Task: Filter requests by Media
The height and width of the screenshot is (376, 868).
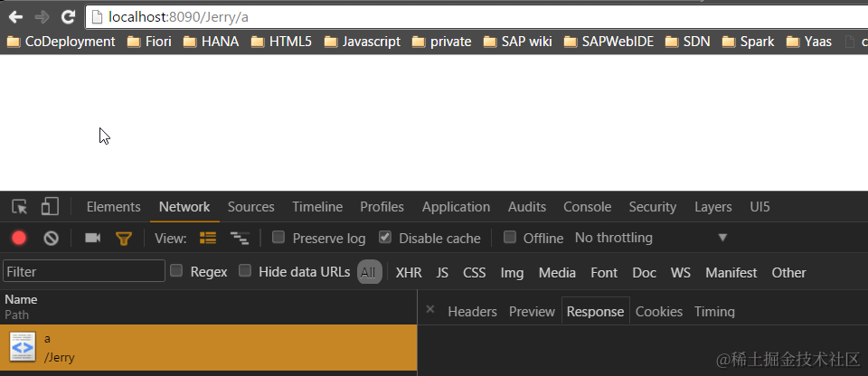Action: click(x=557, y=272)
